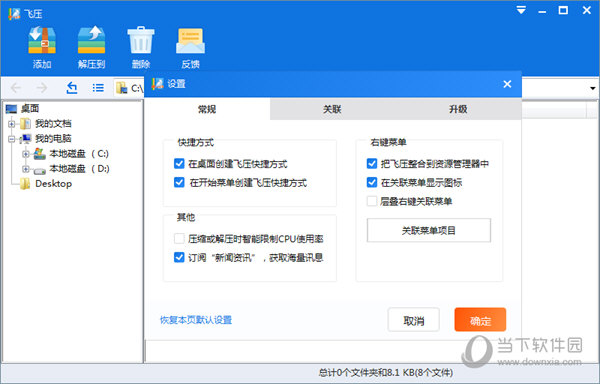Image resolution: width=600 pixels, height=384 pixels.
Task: Expand the 我的文档 tree node
Action: click(11, 124)
